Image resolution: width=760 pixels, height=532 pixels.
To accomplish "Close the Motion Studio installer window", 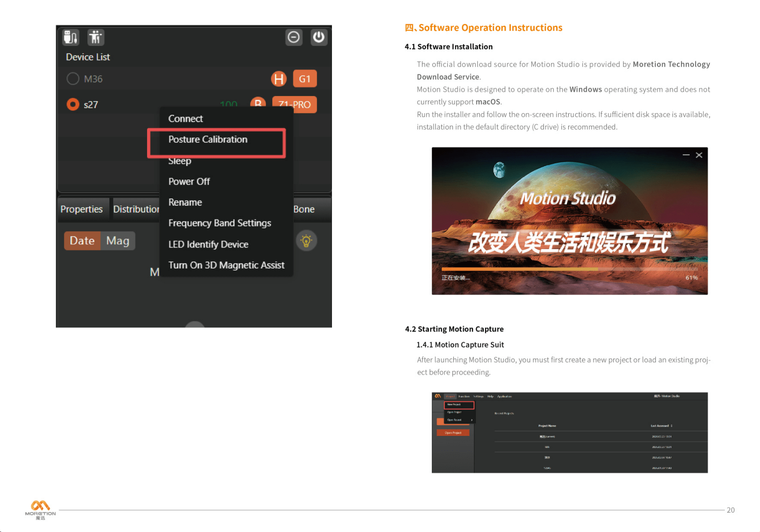I will point(699,155).
